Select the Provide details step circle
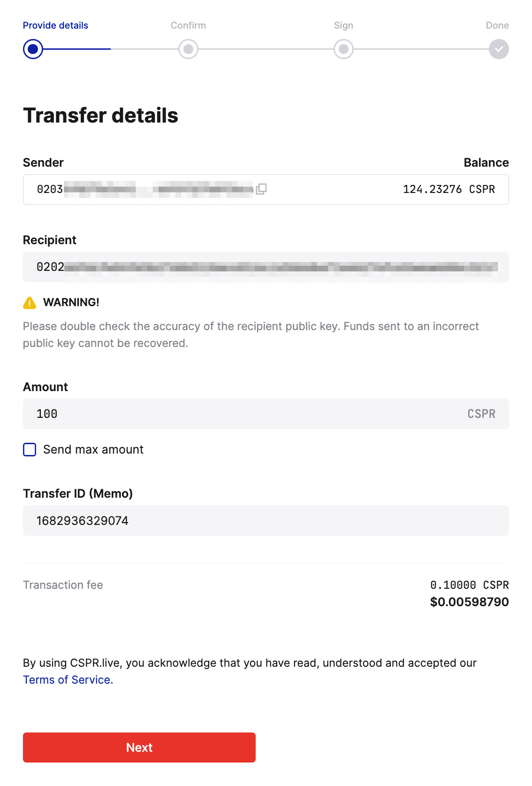The width and height of the screenshot is (532, 786). [x=33, y=49]
